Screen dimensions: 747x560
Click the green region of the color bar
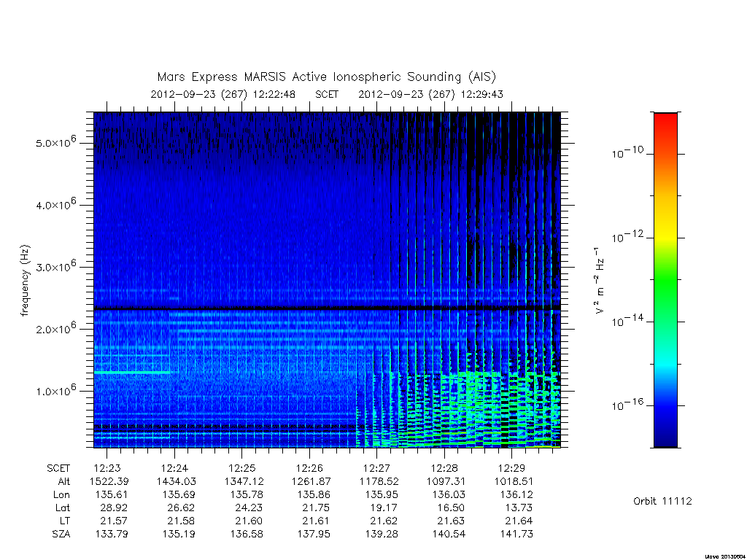[665, 281]
